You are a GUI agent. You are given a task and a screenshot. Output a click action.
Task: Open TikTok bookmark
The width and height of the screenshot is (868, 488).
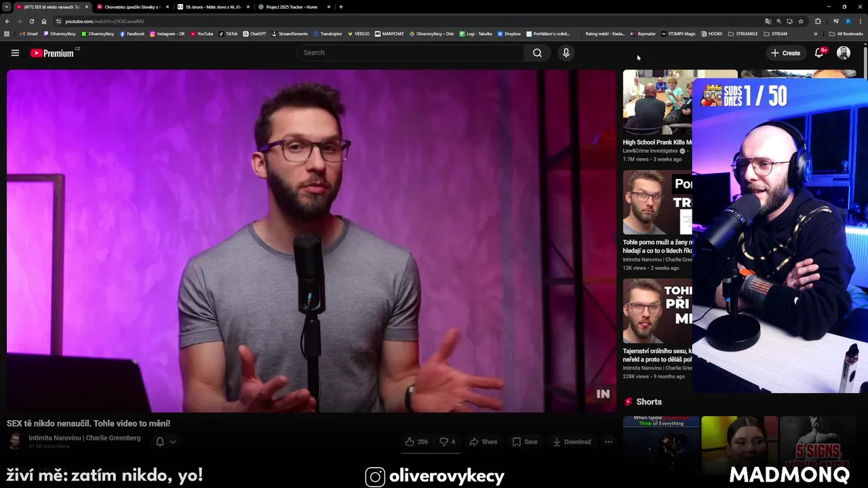(229, 33)
